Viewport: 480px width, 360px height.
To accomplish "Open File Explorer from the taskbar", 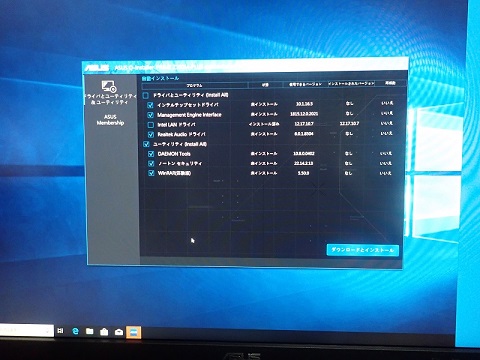I will click(x=90, y=331).
